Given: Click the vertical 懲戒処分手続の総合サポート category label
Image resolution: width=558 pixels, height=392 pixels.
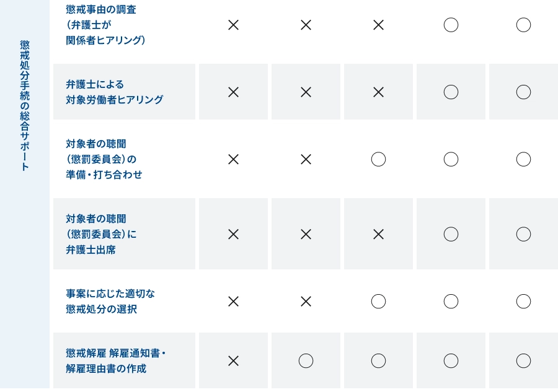Looking at the screenshot, I should pyautogui.click(x=25, y=105).
